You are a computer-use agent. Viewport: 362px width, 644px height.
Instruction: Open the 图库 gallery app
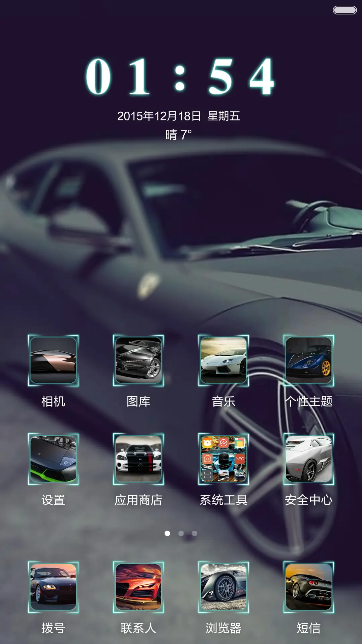click(138, 361)
